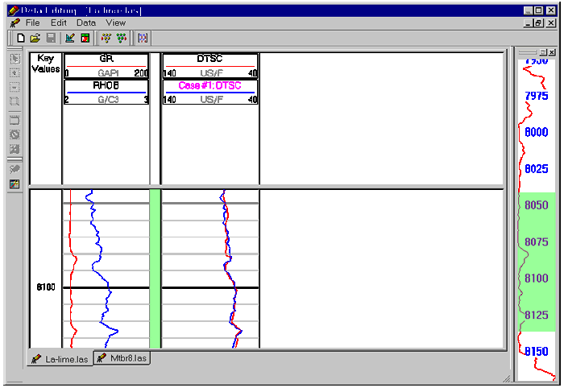The height and width of the screenshot is (392, 564).
Task: Click the red dotted pattern toolbar icon
Action: [106, 38]
